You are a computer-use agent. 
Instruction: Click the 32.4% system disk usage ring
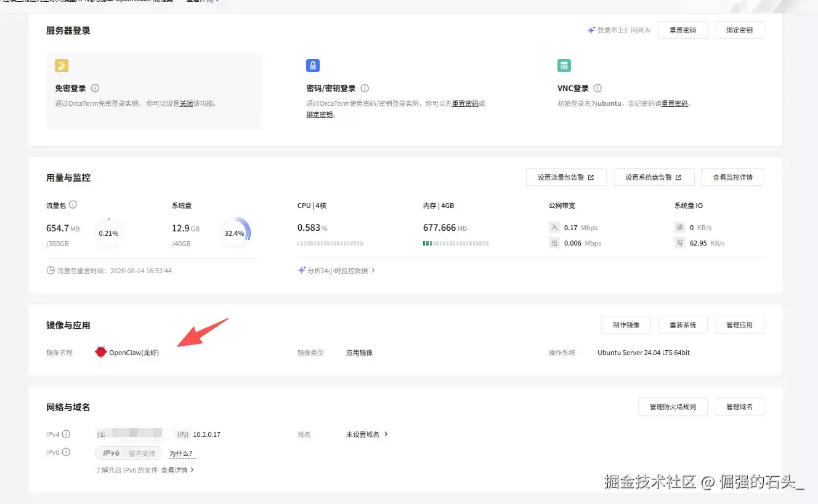(234, 233)
